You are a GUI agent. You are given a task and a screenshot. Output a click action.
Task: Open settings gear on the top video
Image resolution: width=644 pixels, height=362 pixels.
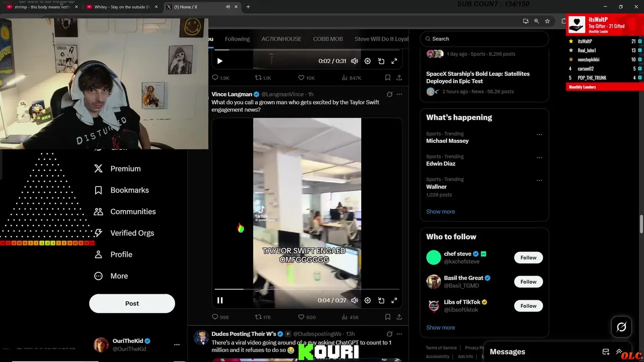368,61
